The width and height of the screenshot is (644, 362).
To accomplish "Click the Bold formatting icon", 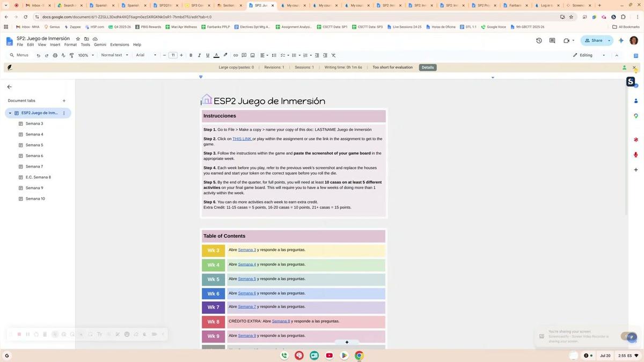I will [191, 55].
